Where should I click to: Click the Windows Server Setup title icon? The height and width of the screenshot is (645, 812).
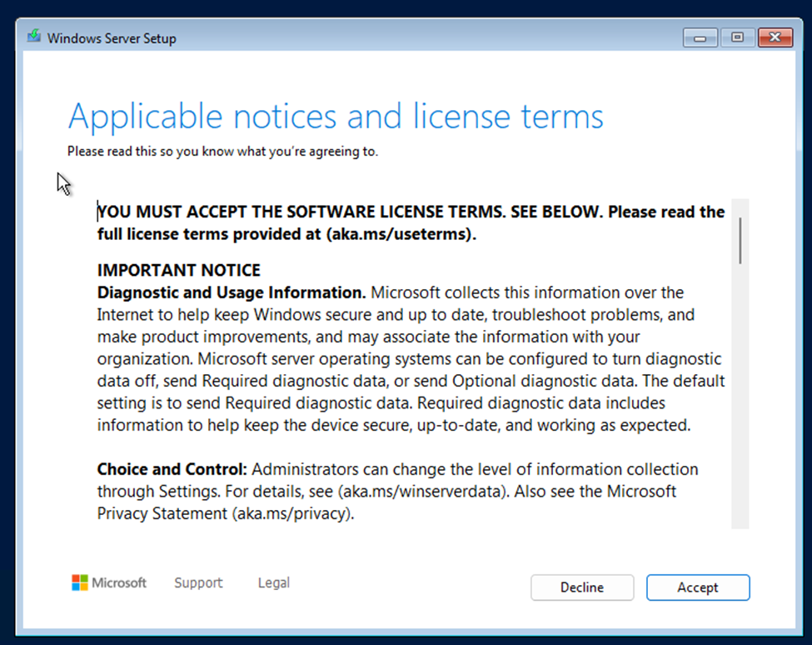point(34,37)
